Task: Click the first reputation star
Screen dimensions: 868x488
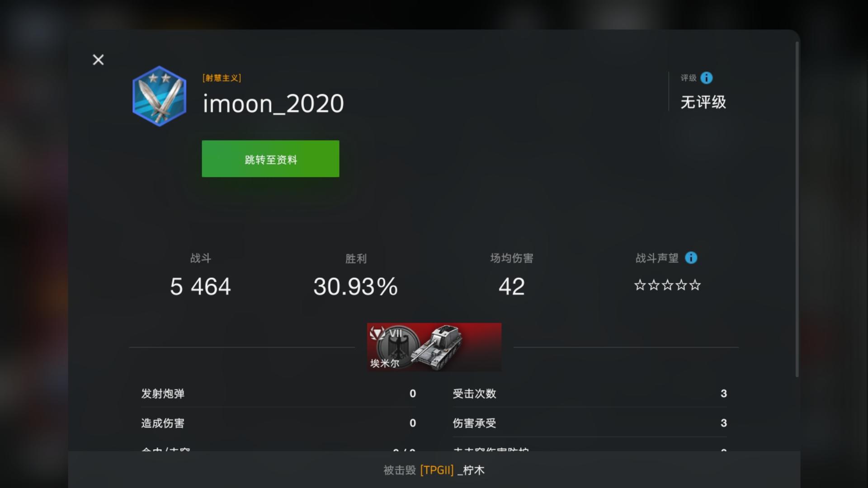Action: coord(640,285)
